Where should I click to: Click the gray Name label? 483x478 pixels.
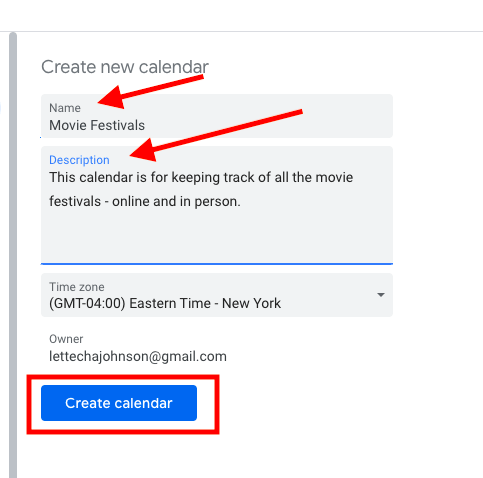(65, 108)
